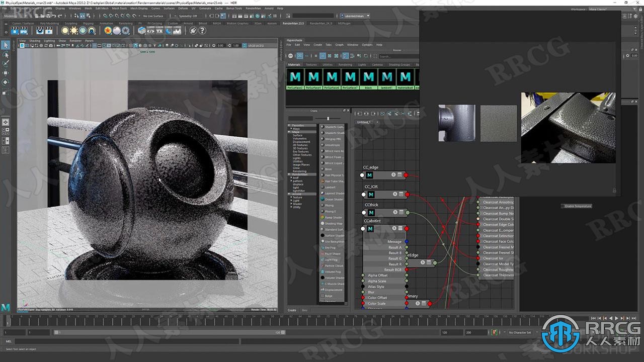Toggle snap to points in status line
644x362 pixels.
[x=117, y=16]
